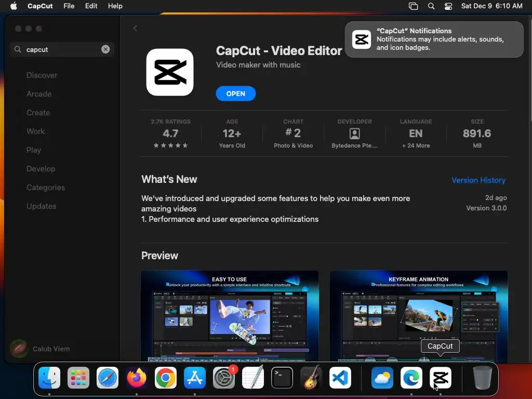Click the 12+ Years Old age rating
Screen dimensions: 532x399
pos(232,134)
